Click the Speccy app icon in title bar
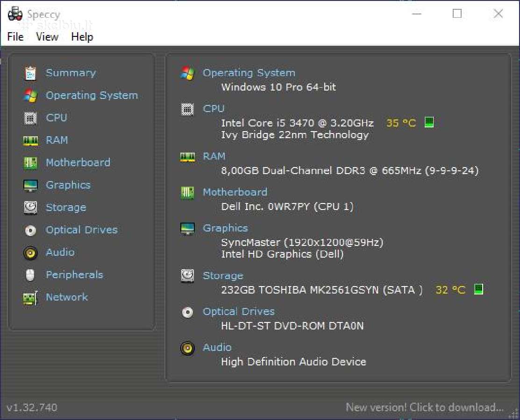The height and width of the screenshot is (420, 520). (15, 14)
